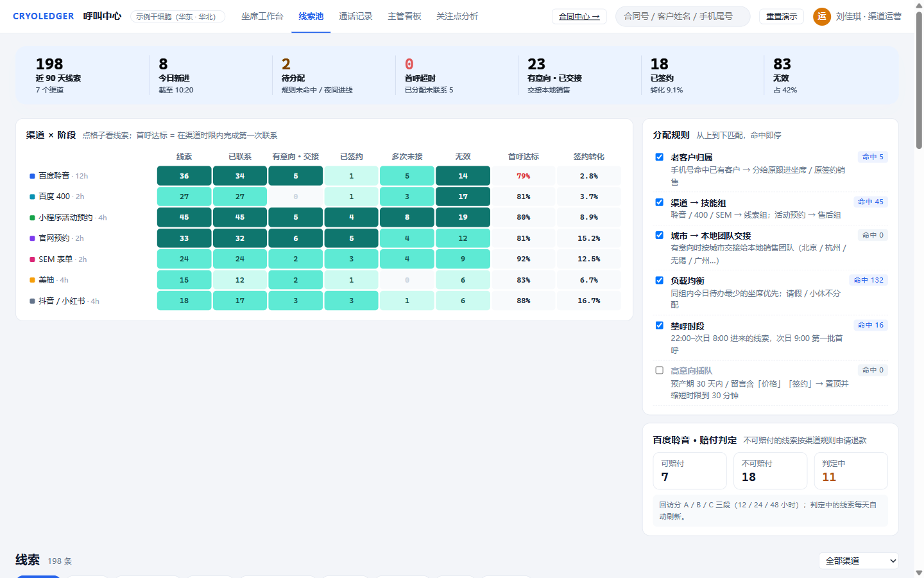Switch to the 坐席工作台 tab

(x=262, y=16)
